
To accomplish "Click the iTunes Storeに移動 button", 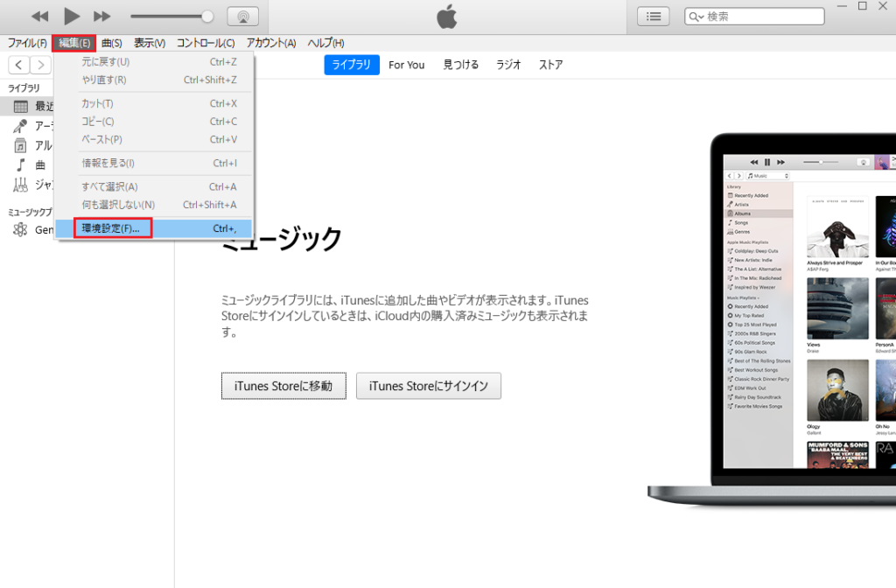I will click(283, 386).
